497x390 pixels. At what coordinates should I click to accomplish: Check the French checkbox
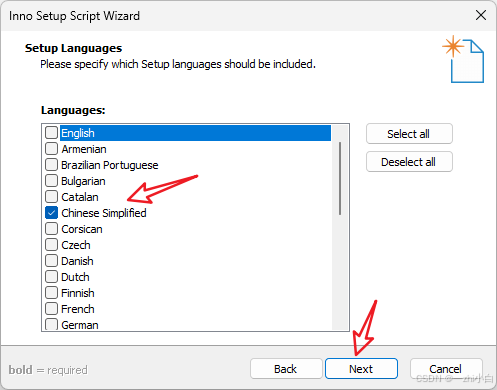pos(51,309)
